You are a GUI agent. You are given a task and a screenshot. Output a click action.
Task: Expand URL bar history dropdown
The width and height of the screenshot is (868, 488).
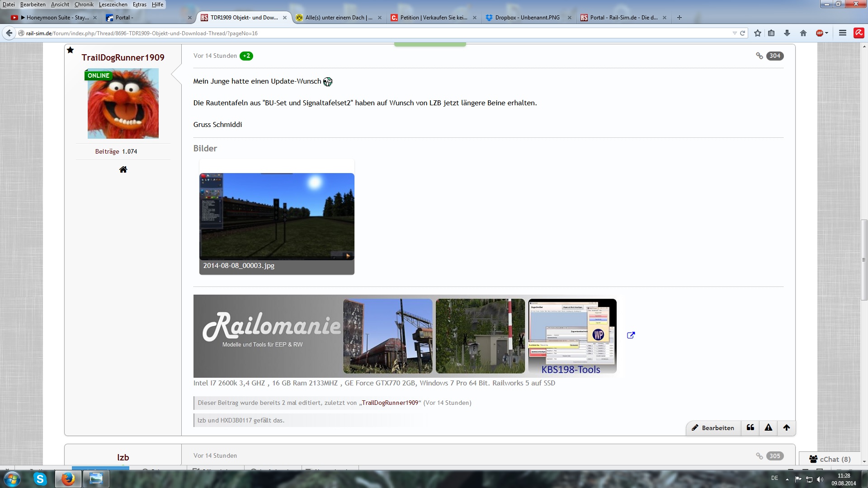[x=735, y=33]
